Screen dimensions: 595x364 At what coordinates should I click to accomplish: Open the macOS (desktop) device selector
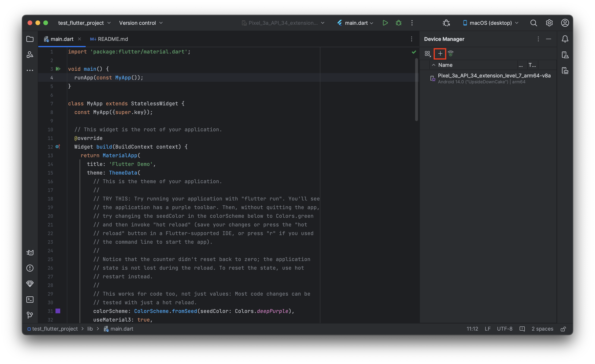[491, 23]
